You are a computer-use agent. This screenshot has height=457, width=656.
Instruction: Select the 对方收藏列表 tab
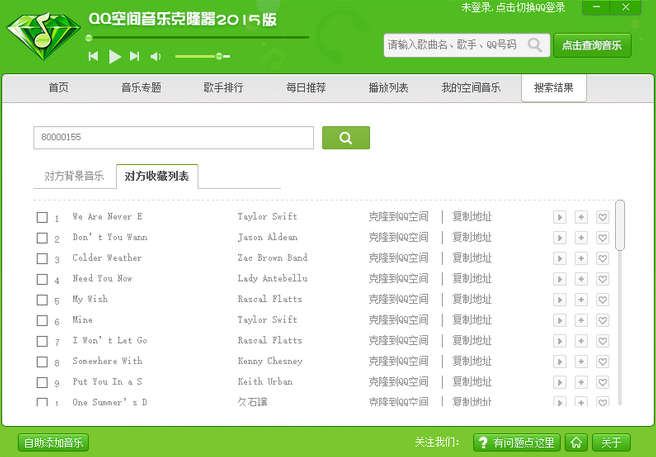157,176
